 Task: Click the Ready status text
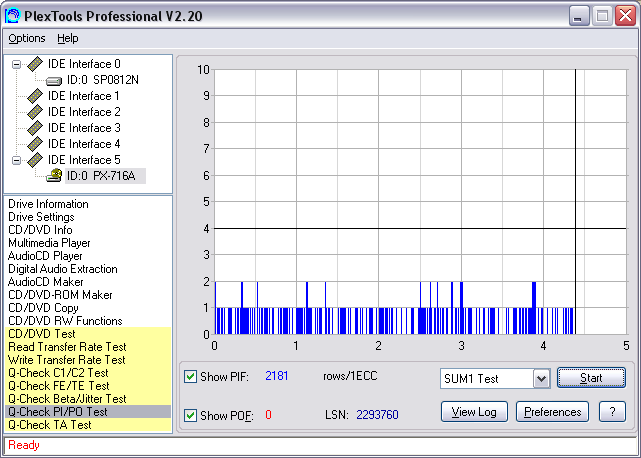tap(24, 445)
